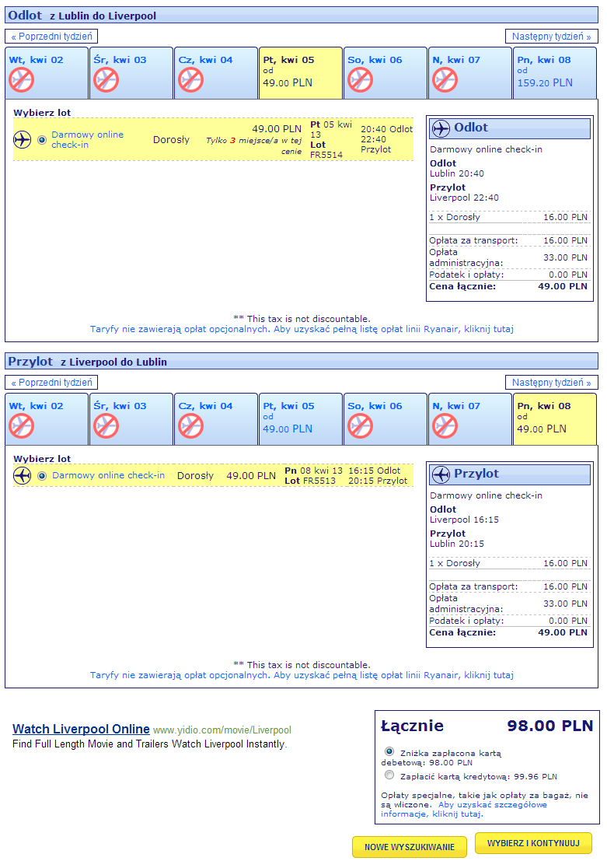
Task: Click Cena łącznie 49.00 PLN in Odlot box
Action: 508,287
